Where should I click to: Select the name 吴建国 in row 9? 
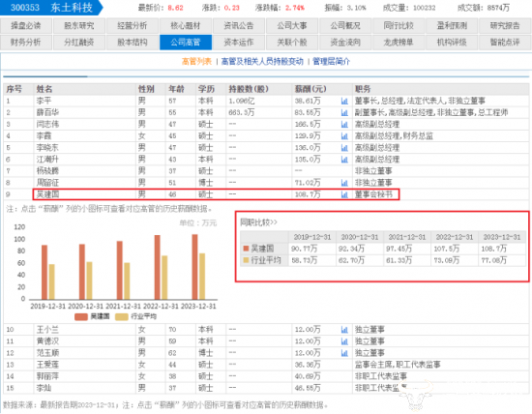coord(47,194)
